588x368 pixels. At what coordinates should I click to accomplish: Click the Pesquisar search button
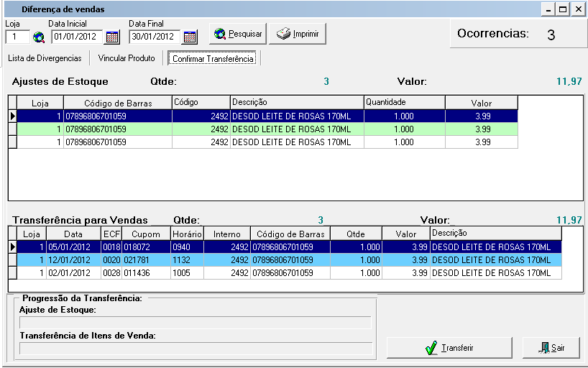238,34
